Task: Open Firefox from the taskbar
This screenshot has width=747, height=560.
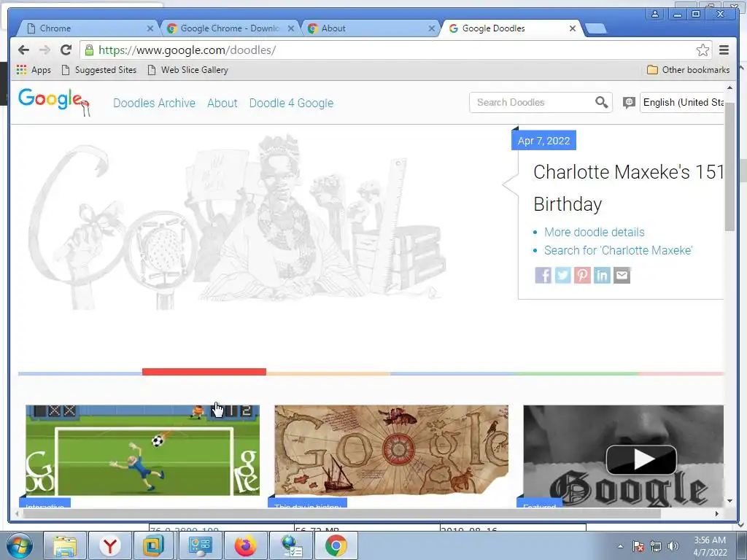Action: tap(245, 545)
